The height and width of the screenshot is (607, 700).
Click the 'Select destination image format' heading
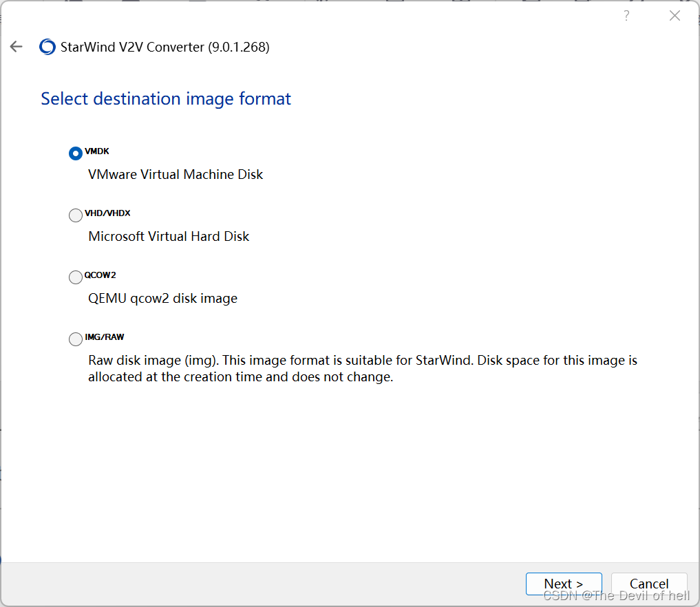click(166, 98)
